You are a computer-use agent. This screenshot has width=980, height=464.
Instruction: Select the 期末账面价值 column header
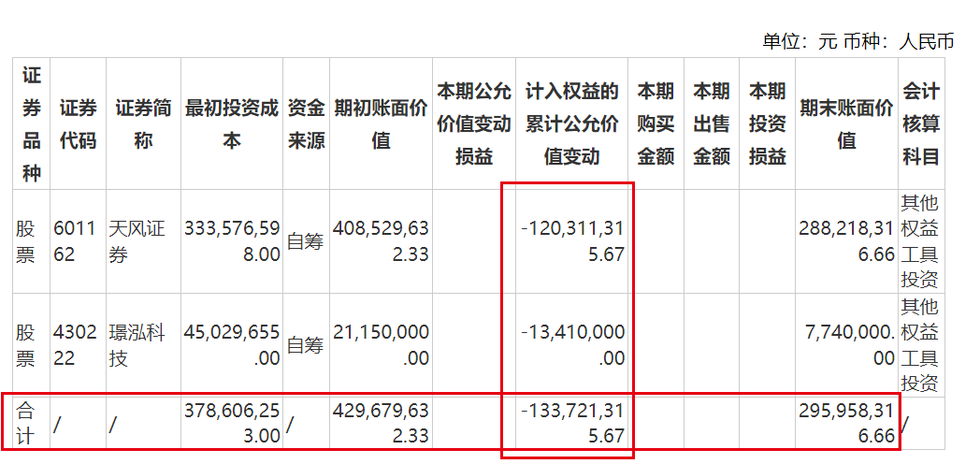tap(846, 123)
